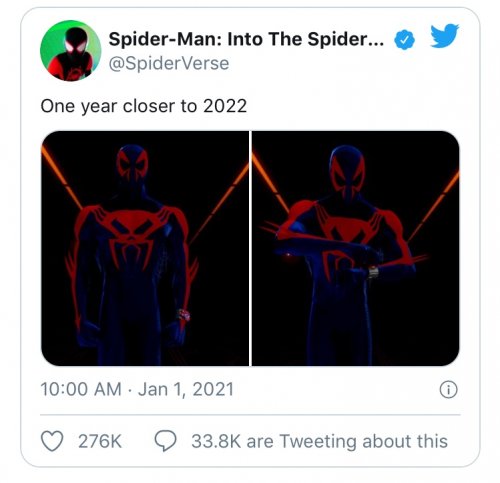Click the heart like icon
Screen dimensions: 500x483
click(52, 441)
